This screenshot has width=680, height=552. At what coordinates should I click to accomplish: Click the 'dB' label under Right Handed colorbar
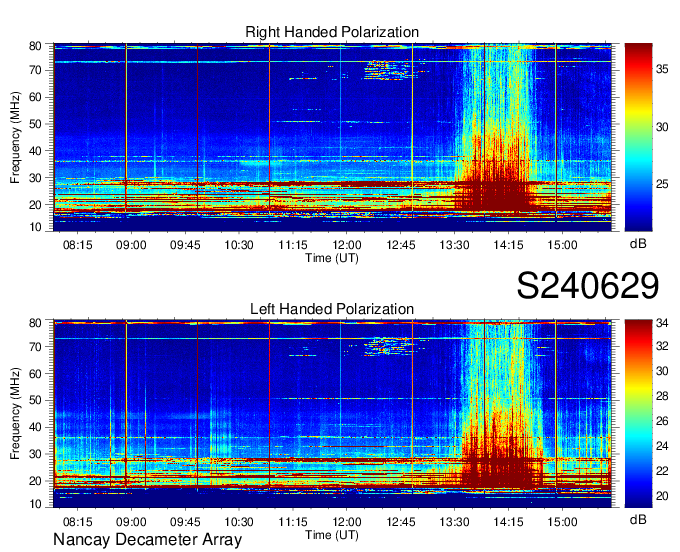(638, 244)
